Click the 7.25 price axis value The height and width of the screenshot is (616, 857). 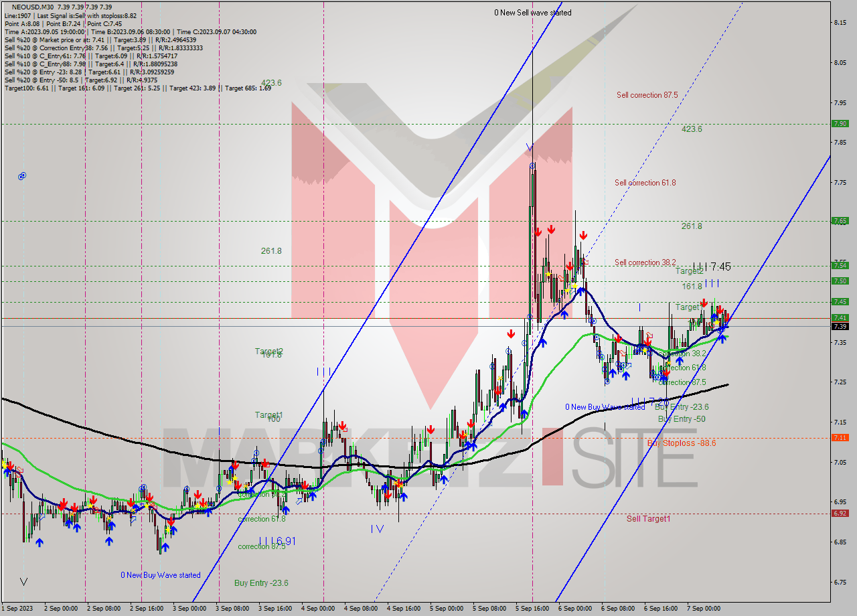pyautogui.click(x=840, y=382)
